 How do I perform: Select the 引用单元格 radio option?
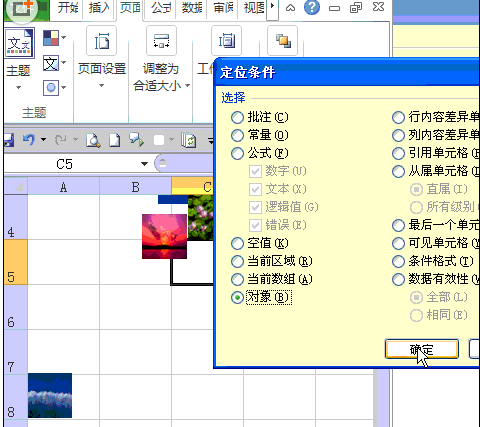pyautogui.click(x=398, y=153)
